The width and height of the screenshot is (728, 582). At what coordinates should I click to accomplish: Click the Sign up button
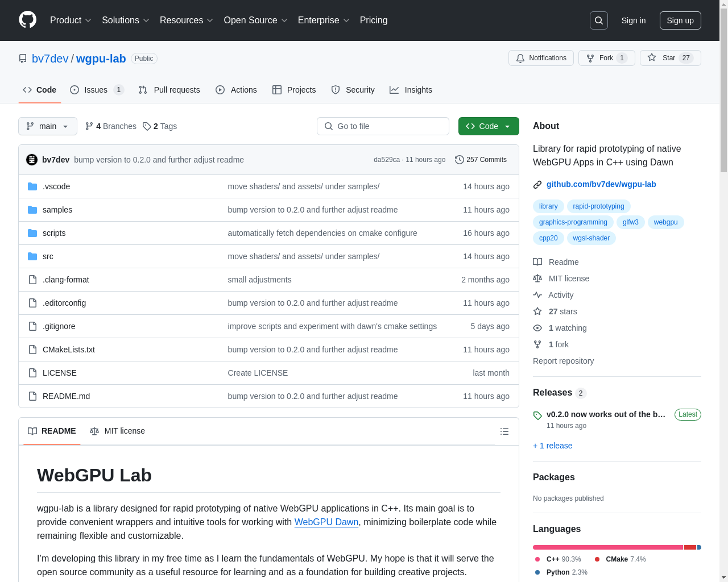[x=680, y=20]
